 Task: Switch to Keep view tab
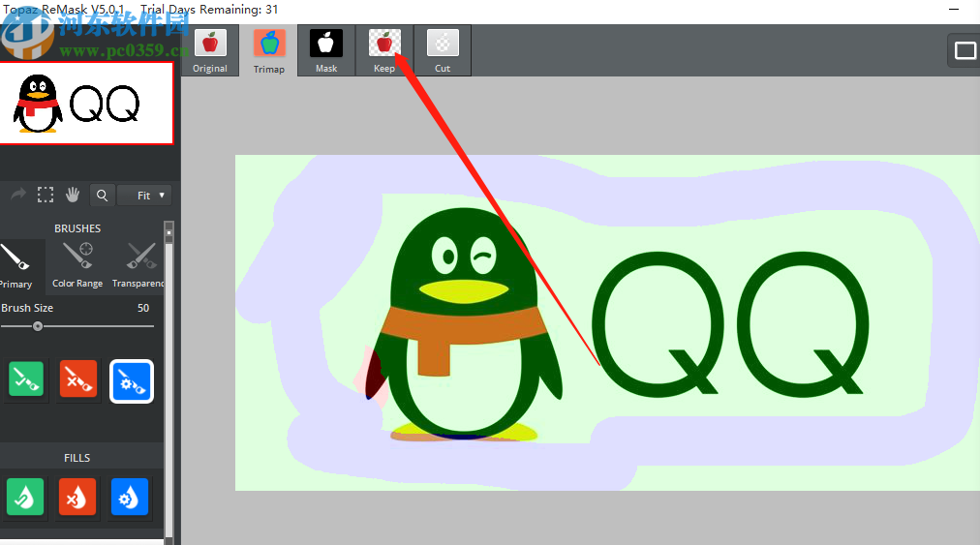point(384,50)
